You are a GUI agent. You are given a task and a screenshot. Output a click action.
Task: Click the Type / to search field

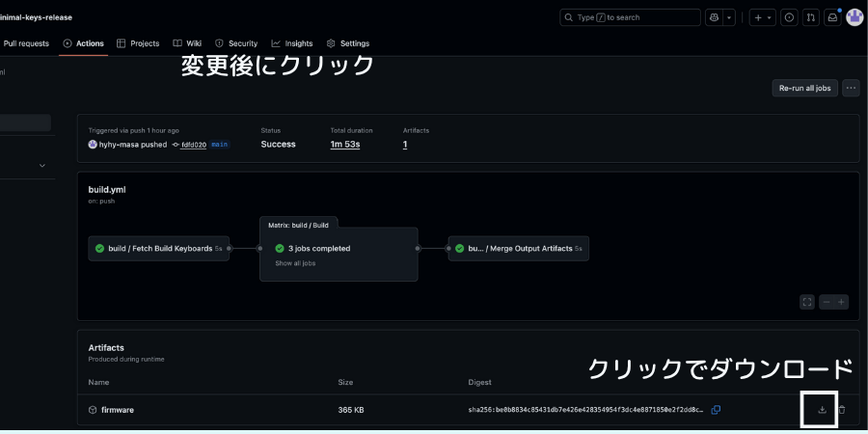point(630,17)
